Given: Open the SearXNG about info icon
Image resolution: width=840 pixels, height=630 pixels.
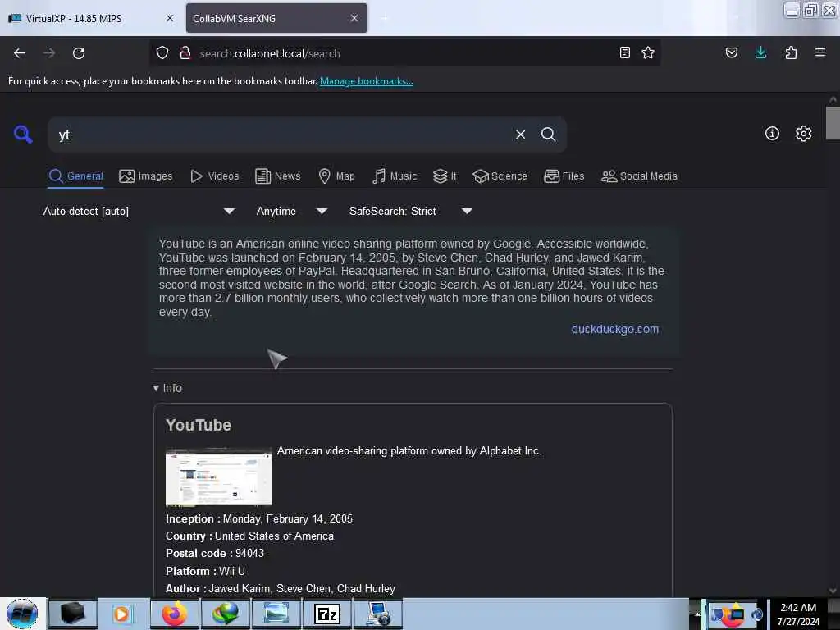Looking at the screenshot, I should (x=772, y=134).
